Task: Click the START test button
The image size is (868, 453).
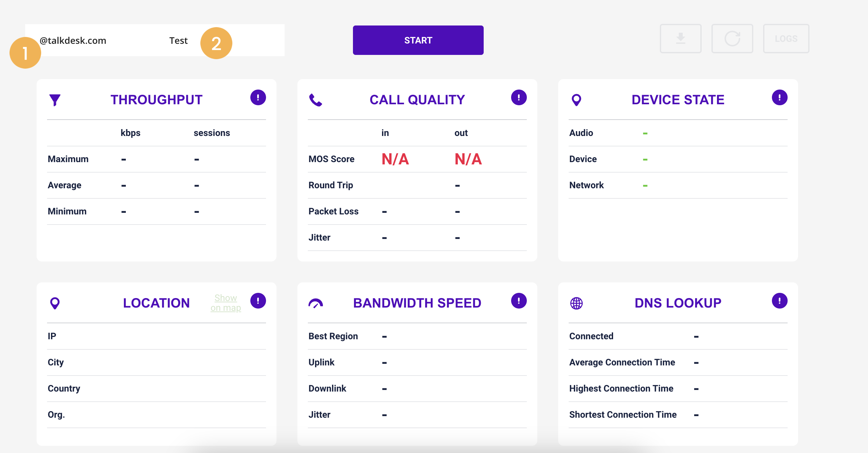Action: click(418, 40)
